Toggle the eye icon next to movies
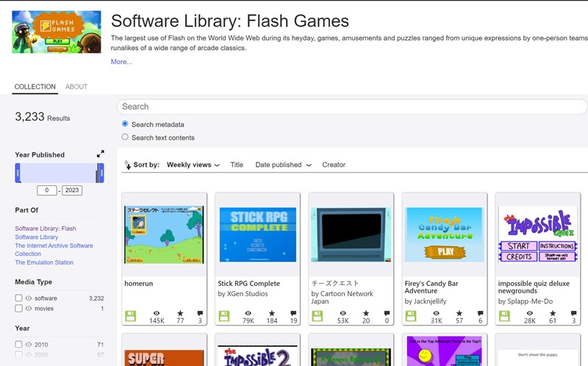The height and width of the screenshot is (366, 588). (x=29, y=309)
